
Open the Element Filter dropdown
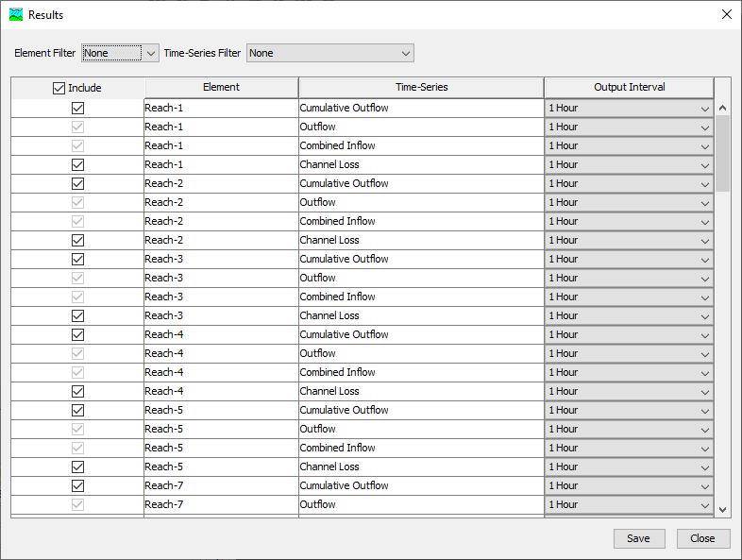pos(120,53)
